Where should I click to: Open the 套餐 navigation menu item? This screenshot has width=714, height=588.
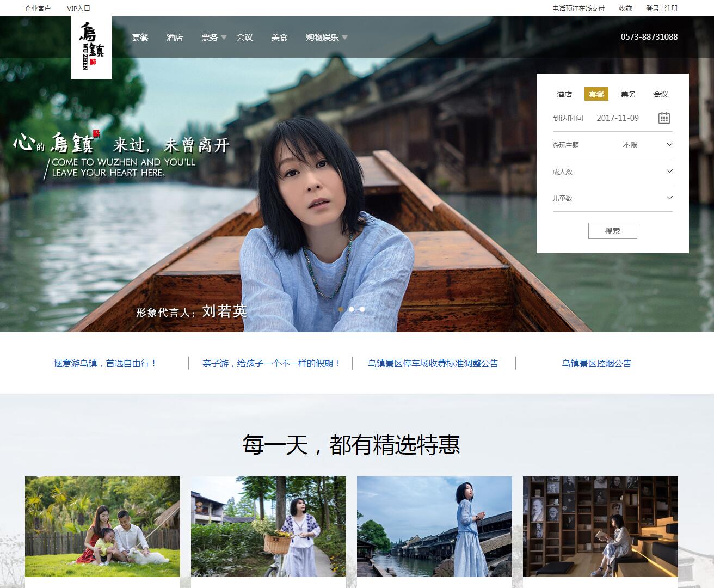[140, 37]
